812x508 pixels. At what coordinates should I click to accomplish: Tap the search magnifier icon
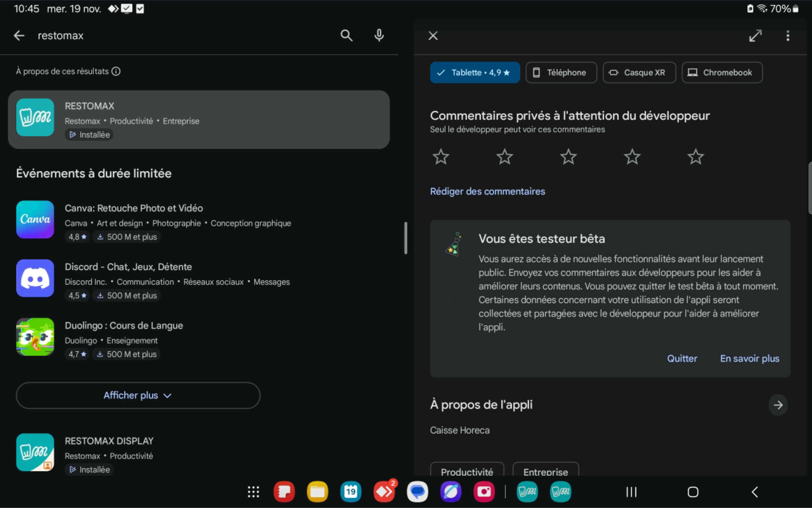click(346, 36)
